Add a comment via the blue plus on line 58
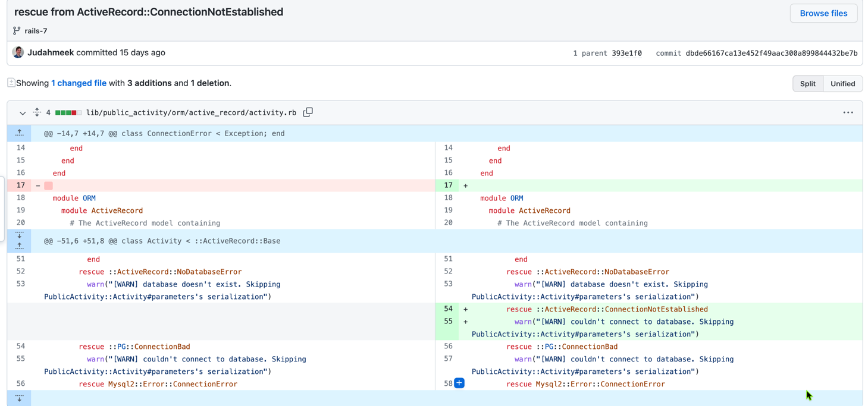Viewport: 868px width, 406px height. pyautogui.click(x=459, y=383)
